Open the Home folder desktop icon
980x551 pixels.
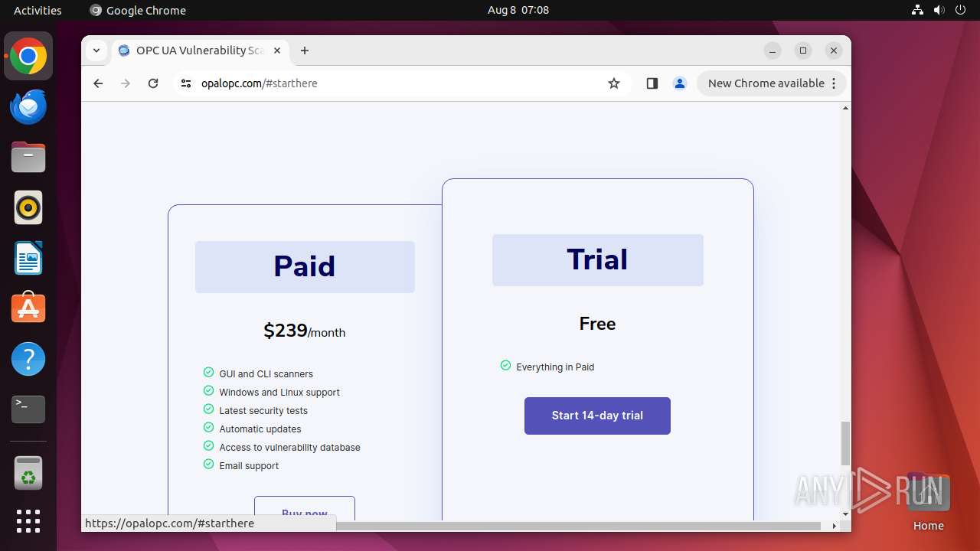(928, 501)
